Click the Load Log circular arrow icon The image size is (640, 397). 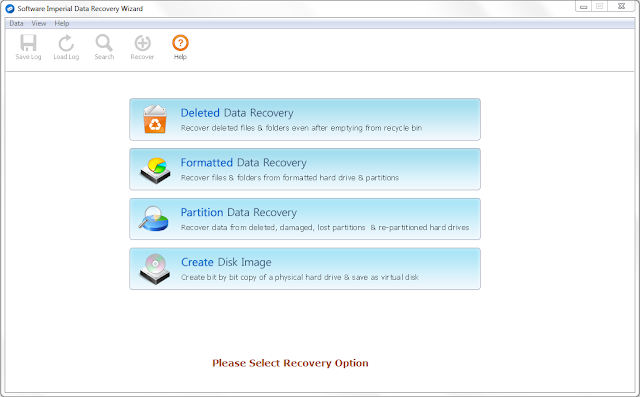click(66, 42)
